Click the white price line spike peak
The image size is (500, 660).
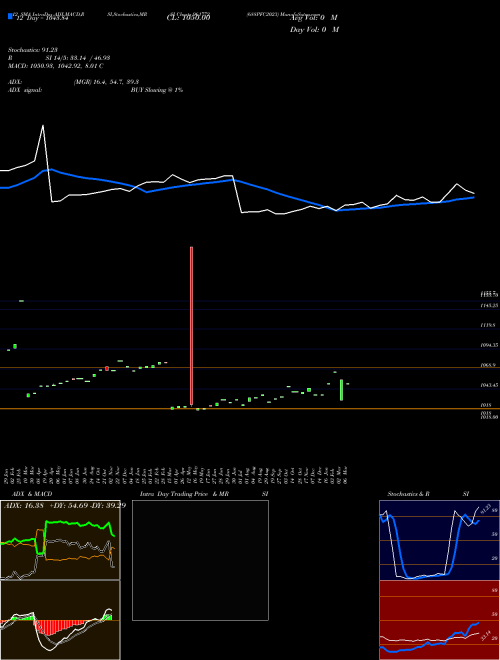pyautogui.click(x=43, y=126)
